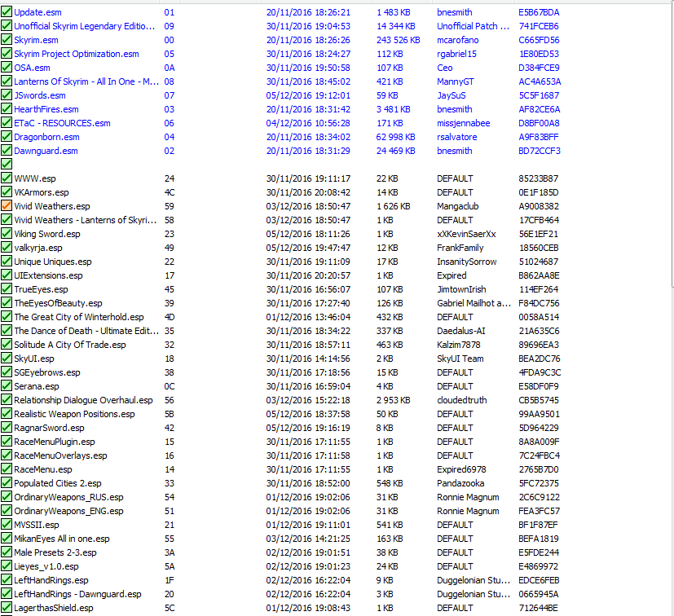Uncheck Dawnguard.esm checkbox
The width and height of the screenshot is (674, 616).
(x=7, y=151)
